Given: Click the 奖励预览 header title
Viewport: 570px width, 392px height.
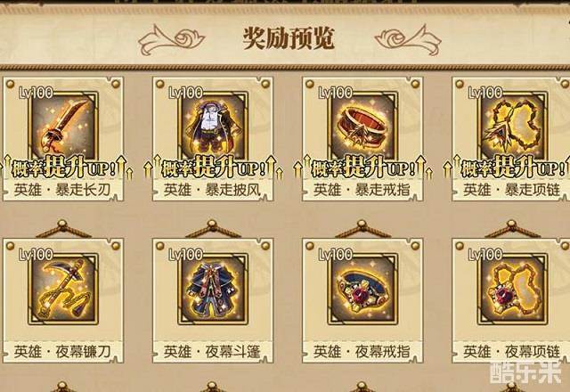Looking at the screenshot, I should [289, 38].
